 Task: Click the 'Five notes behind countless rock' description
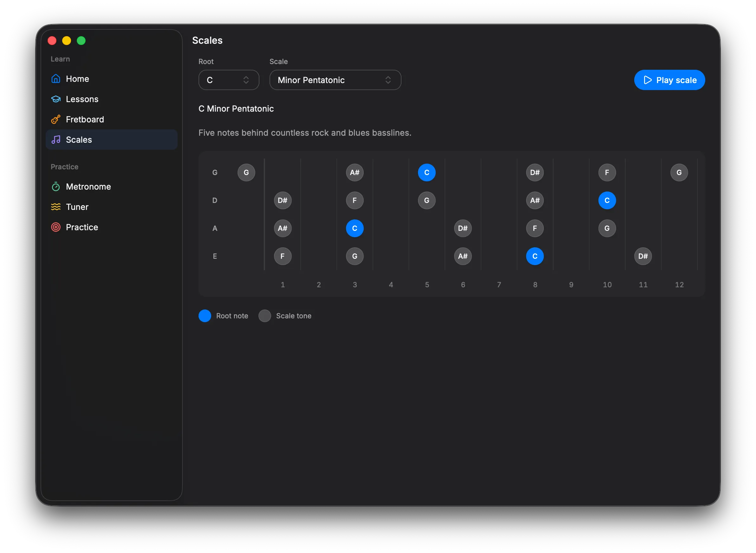305,133
